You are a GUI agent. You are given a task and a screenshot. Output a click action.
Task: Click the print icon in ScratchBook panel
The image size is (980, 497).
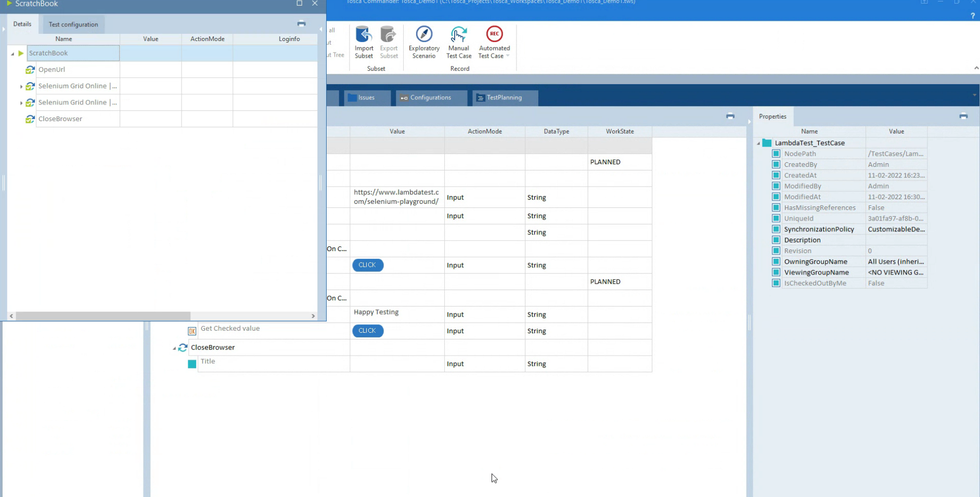tap(301, 24)
